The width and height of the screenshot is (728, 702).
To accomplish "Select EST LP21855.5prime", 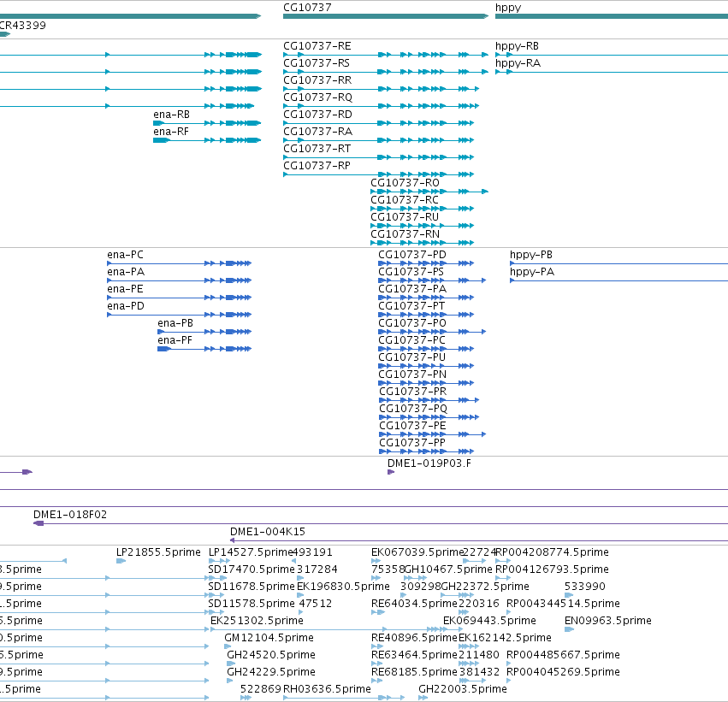I will [x=158, y=552].
